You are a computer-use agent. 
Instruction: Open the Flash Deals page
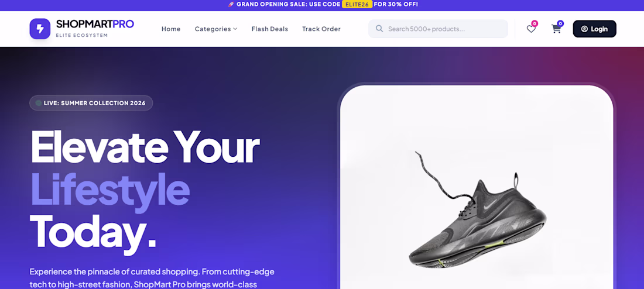tap(270, 29)
